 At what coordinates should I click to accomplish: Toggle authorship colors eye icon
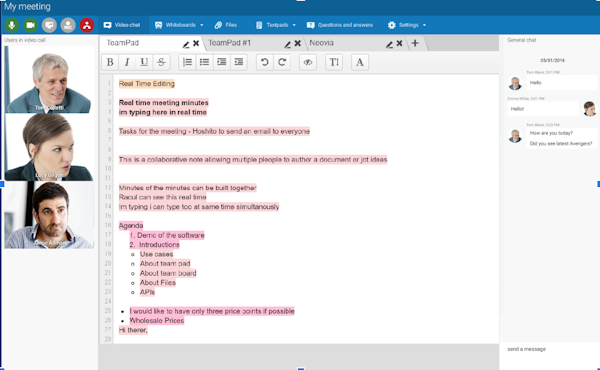pyautogui.click(x=308, y=62)
